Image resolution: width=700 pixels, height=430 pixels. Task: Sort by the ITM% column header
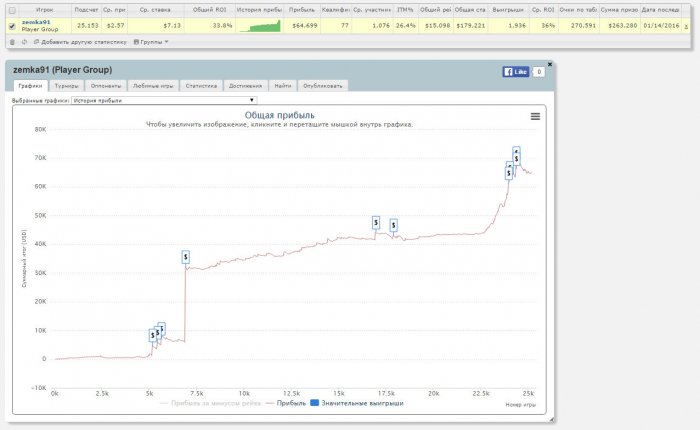405,10
